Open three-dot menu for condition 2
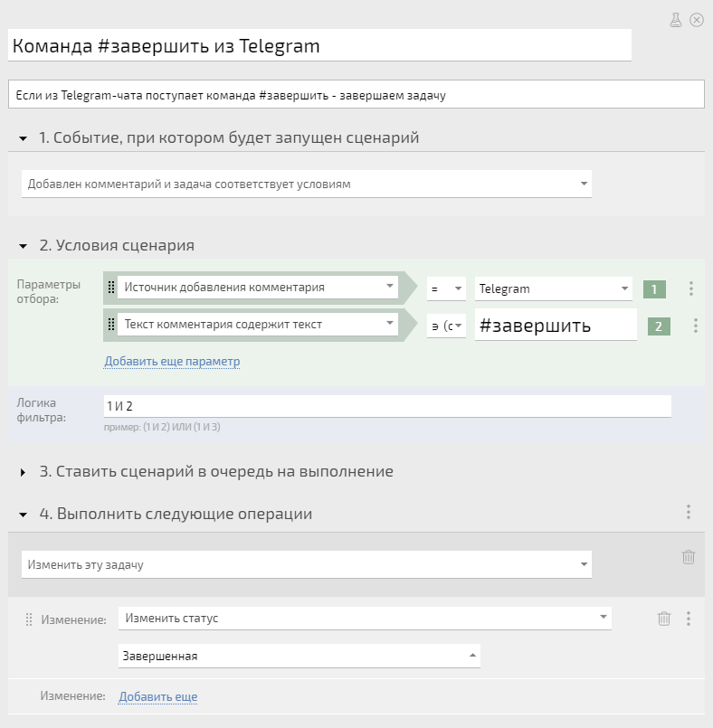713x728 pixels. click(695, 326)
